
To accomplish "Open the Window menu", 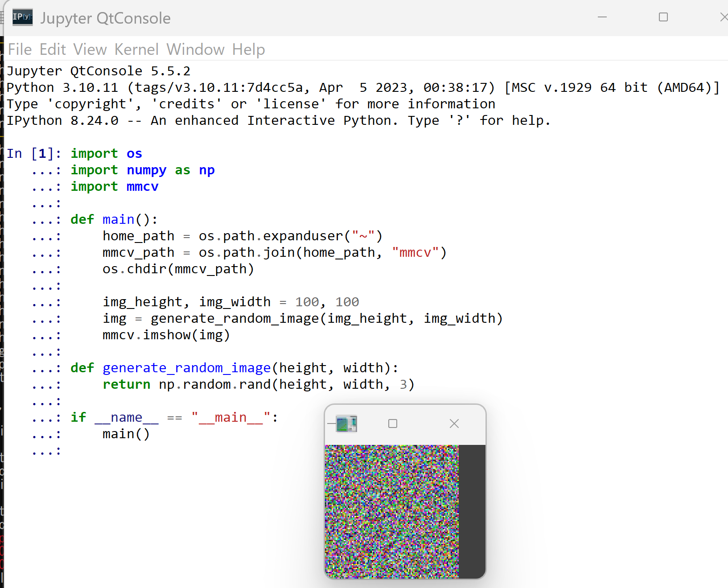I will pos(195,49).
